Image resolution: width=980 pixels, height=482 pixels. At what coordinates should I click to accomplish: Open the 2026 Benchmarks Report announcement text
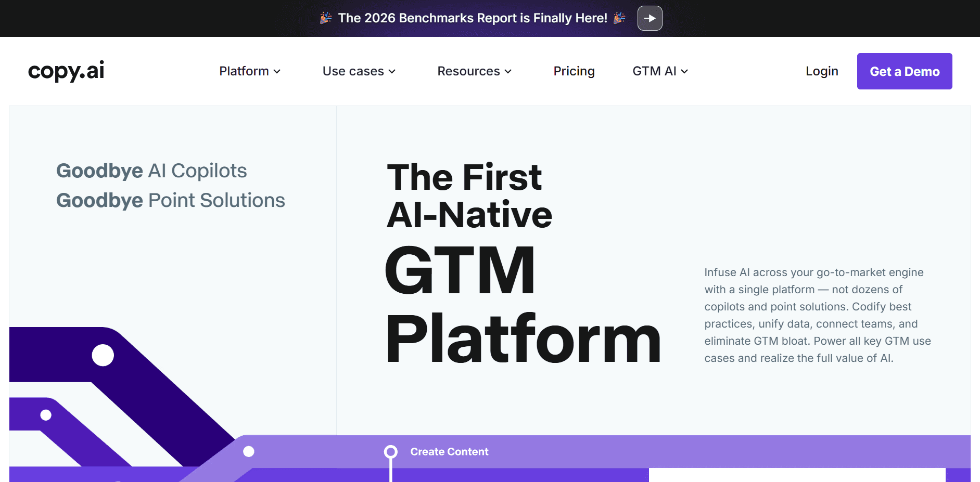[x=473, y=18]
